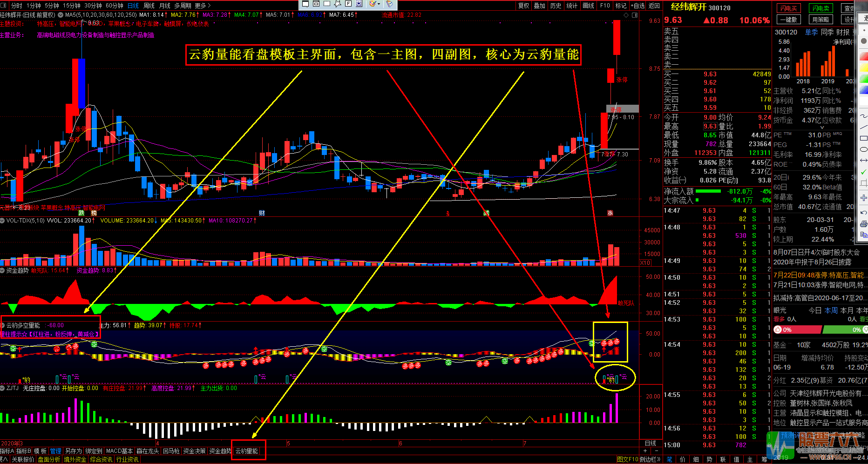Viewport: 868px width, 464px height.
Task: Select 本周 in the 眼光 row
Action: 831,310
